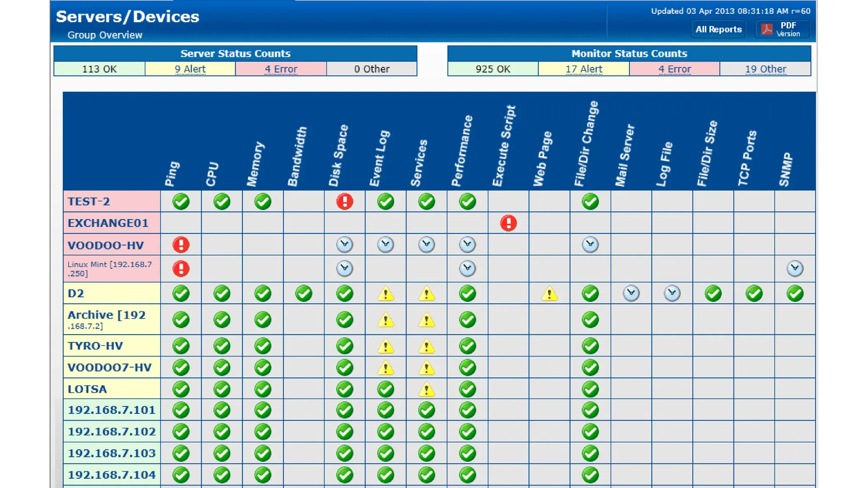Click TEST-2 Disk Space error icon
Viewport: 868px width, 488px height.
click(345, 201)
